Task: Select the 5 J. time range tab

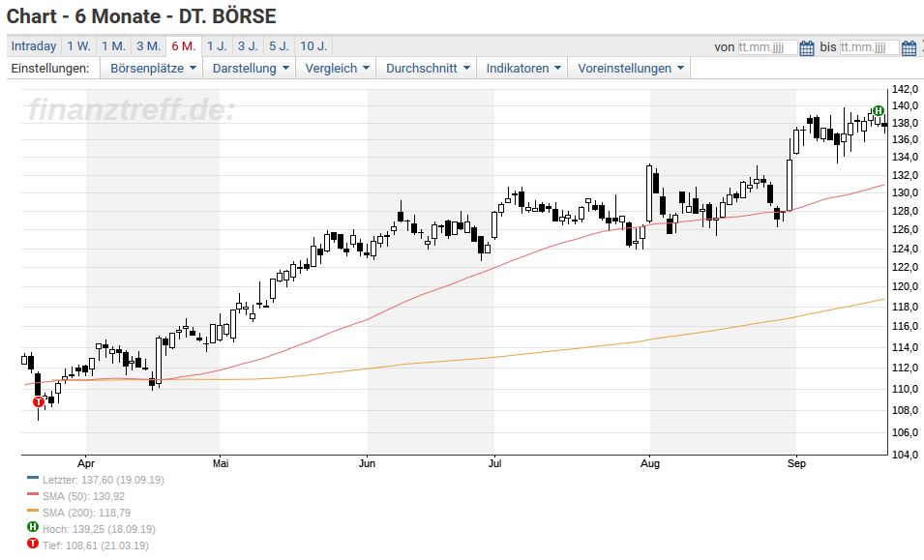Action: tap(280, 45)
